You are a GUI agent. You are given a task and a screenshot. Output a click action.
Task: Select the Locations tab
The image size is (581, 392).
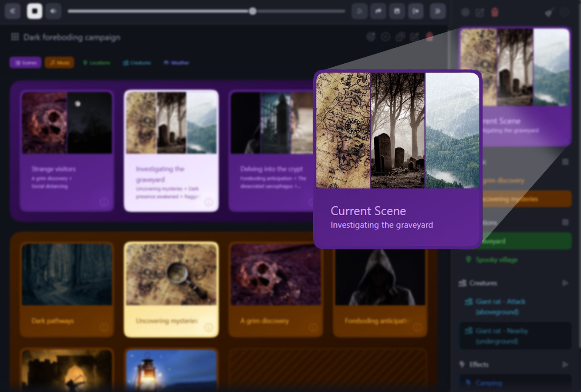click(x=96, y=63)
